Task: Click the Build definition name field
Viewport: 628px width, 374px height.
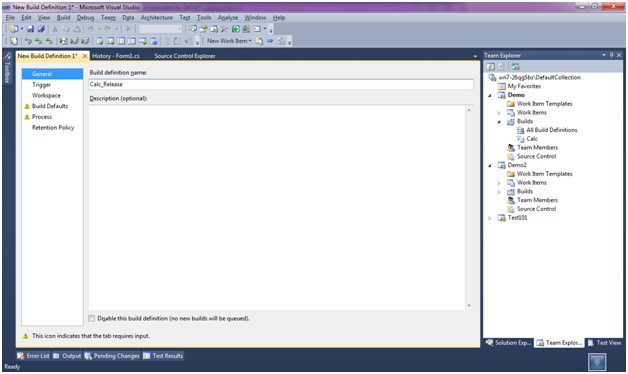Action: 281,84
